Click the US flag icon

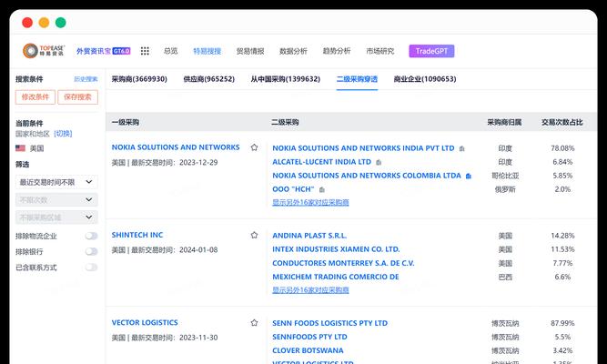(x=21, y=148)
